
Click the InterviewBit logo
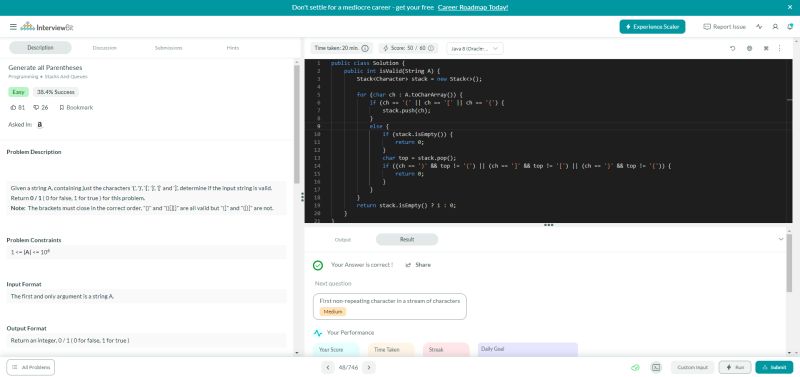click(x=47, y=27)
